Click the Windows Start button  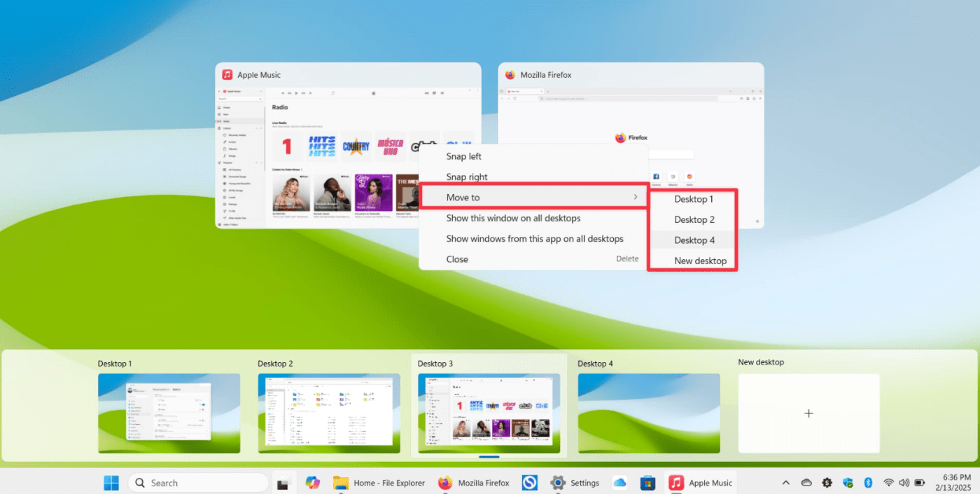click(x=111, y=483)
